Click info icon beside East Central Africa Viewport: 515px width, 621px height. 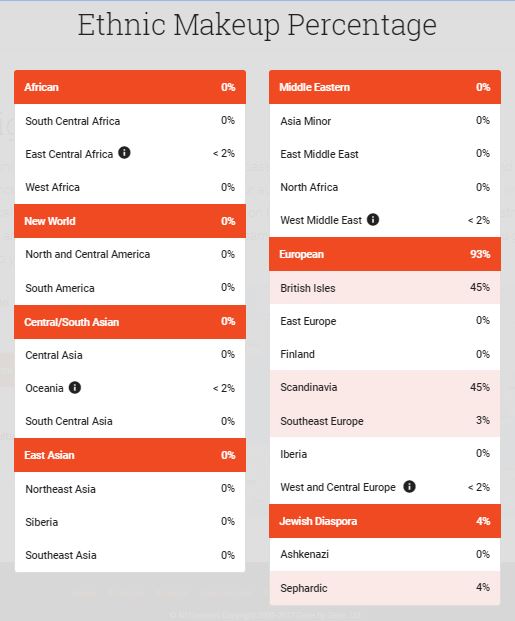(x=124, y=152)
